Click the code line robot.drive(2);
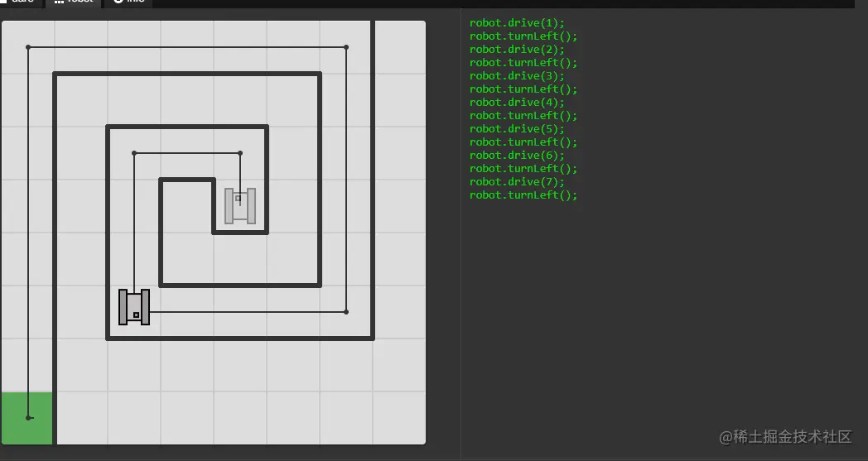Viewport: 868px width, 461px height. [517, 50]
